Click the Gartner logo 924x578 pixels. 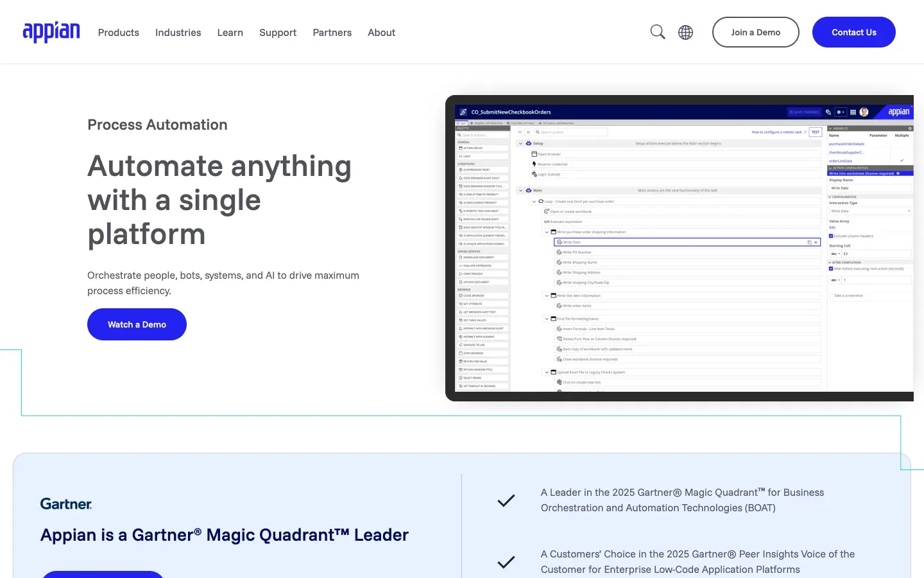66,504
